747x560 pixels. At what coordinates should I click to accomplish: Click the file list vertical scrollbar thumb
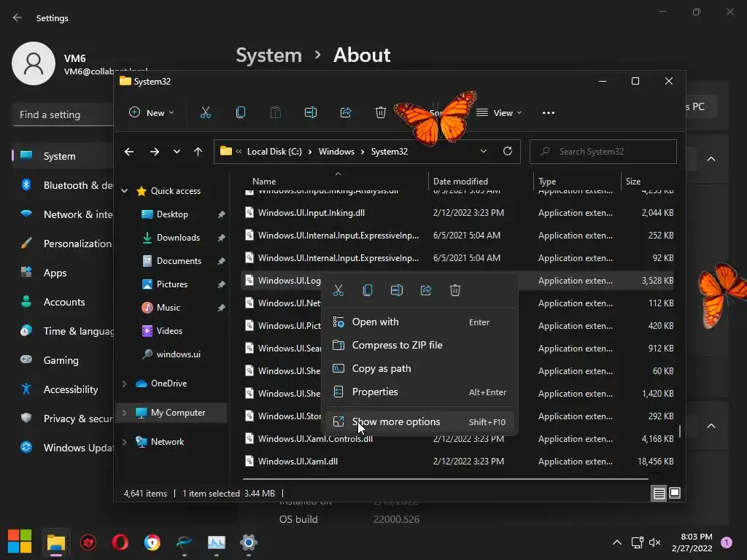[680, 430]
